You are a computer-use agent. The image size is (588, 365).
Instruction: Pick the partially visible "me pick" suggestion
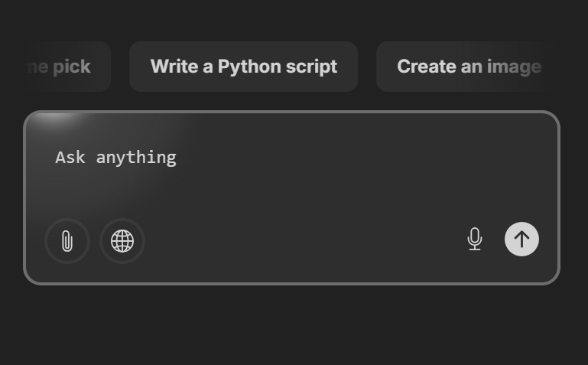point(63,67)
